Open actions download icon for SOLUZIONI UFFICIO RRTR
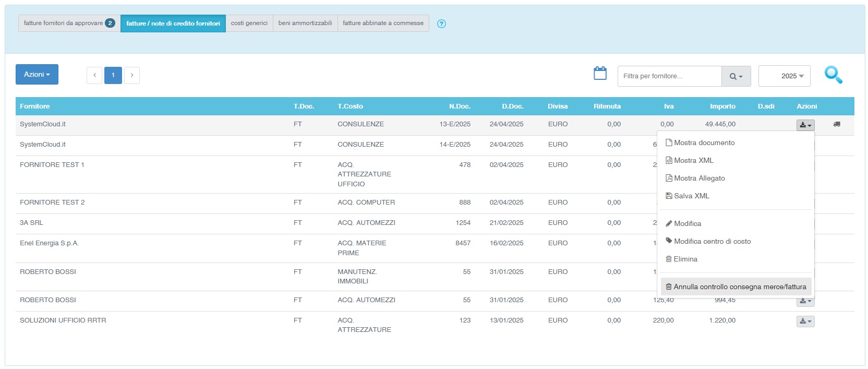The width and height of the screenshot is (868, 369). click(805, 321)
